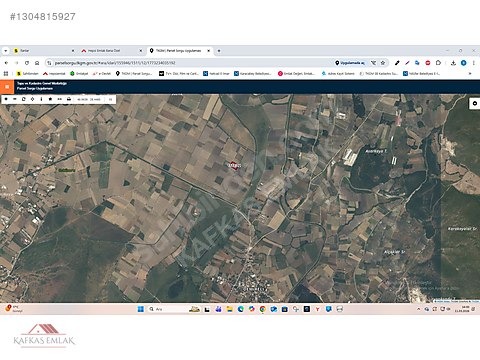
Task: Open the Extensions puzzle icon
Action: 438,63
